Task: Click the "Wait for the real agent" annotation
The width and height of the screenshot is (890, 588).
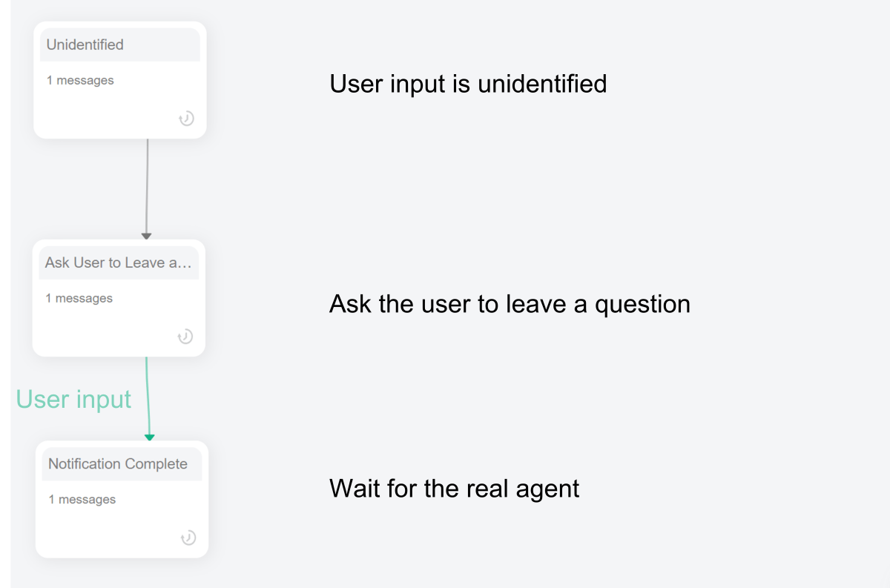Action: (454, 489)
